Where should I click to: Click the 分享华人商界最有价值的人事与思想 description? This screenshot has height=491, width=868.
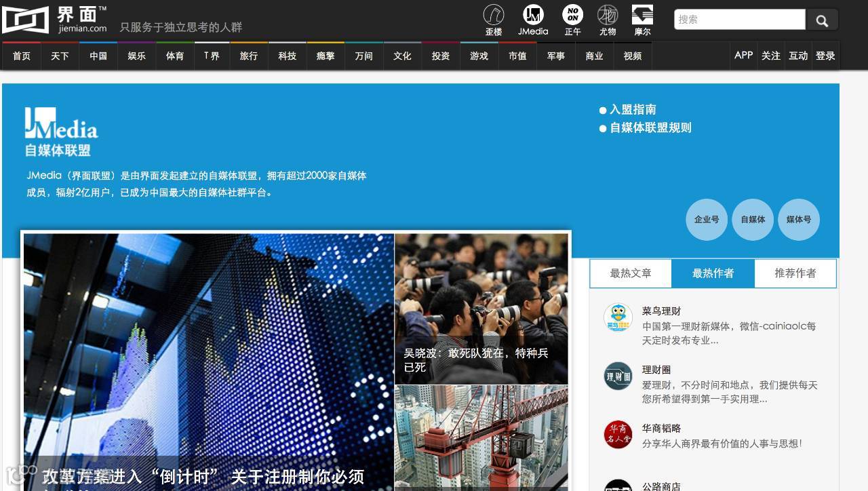[722, 444]
